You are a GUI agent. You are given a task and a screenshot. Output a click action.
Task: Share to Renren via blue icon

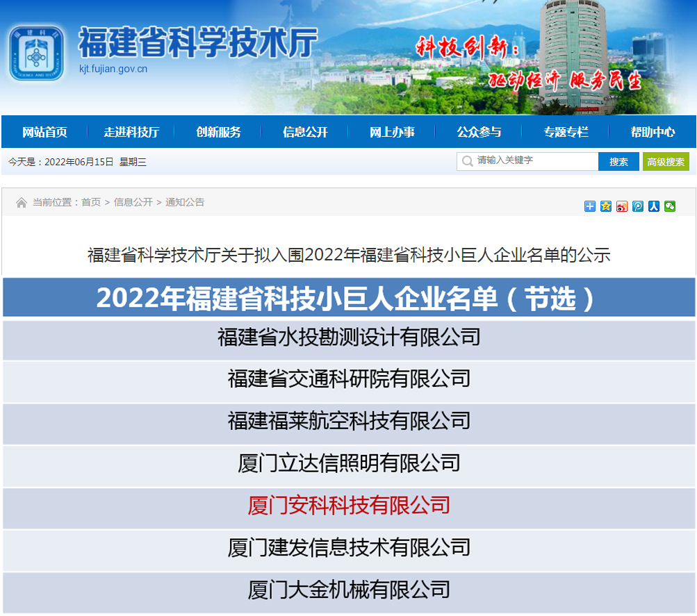(x=654, y=206)
